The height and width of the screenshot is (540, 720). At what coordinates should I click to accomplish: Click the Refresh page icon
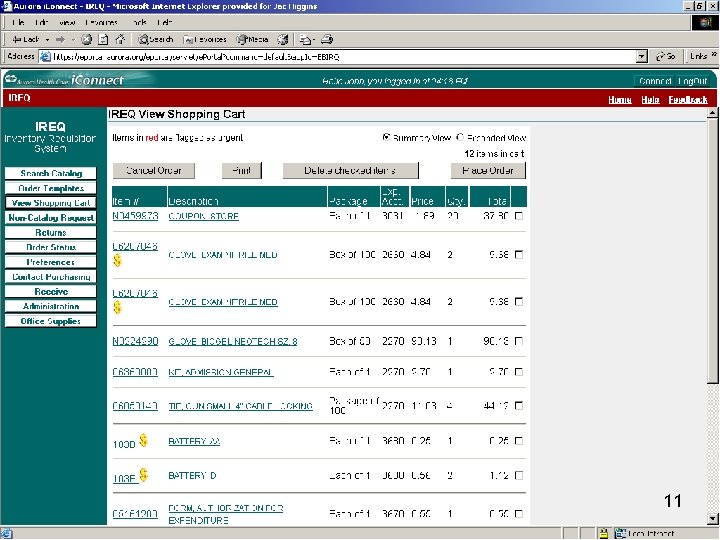coord(103,39)
